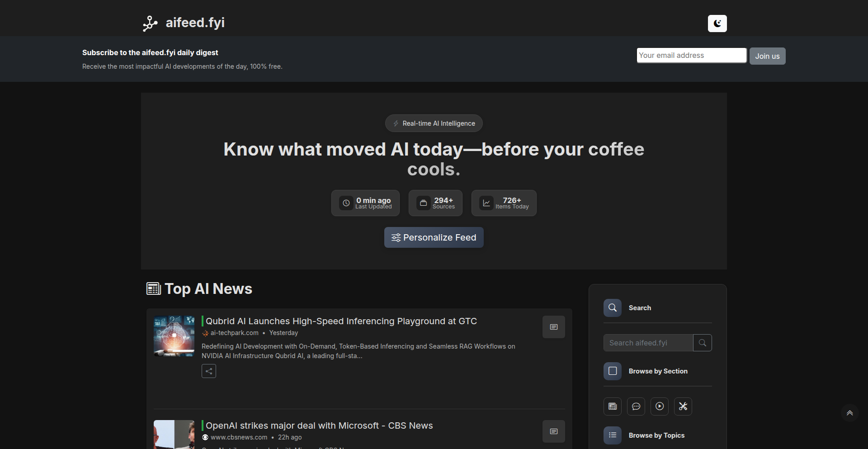
Task: Click the Yesterday timestamp on Qubrid article
Action: [283, 333]
